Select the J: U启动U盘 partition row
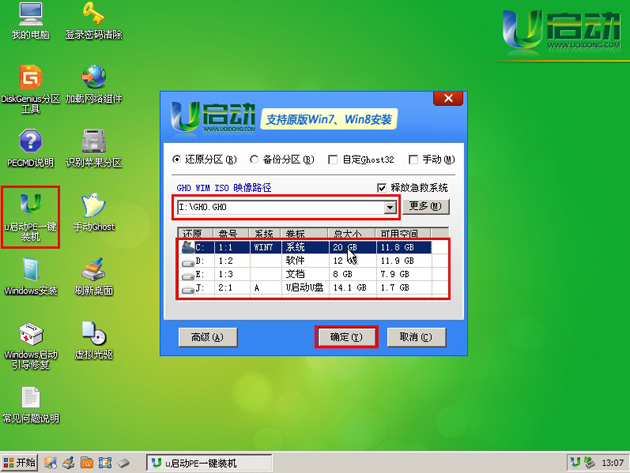This screenshot has width=630, height=473. pos(305,288)
